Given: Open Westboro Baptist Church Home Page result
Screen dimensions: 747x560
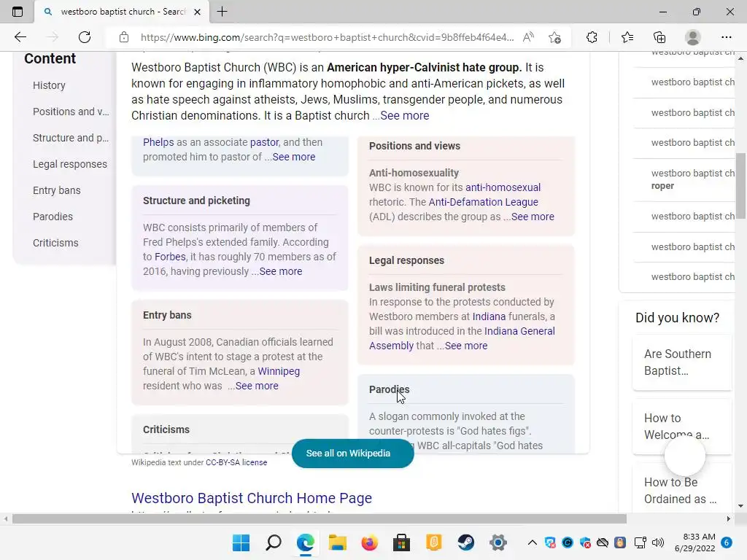Looking at the screenshot, I should pos(252,497).
